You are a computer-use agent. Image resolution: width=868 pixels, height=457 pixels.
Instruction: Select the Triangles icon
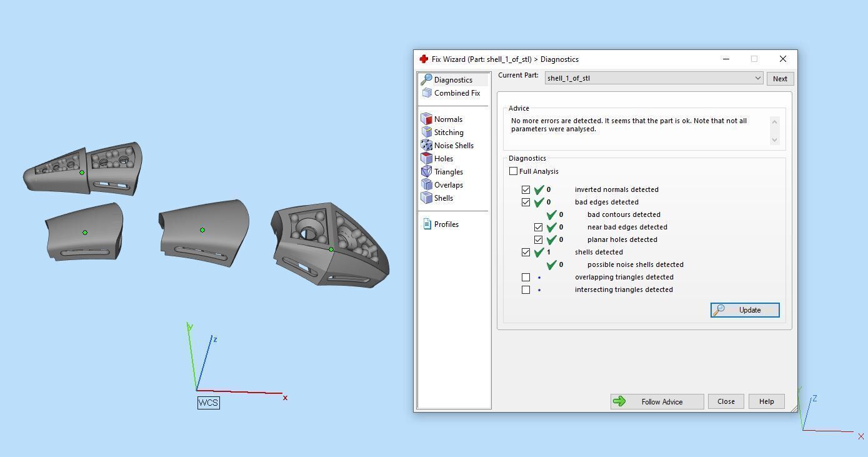[426, 171]
